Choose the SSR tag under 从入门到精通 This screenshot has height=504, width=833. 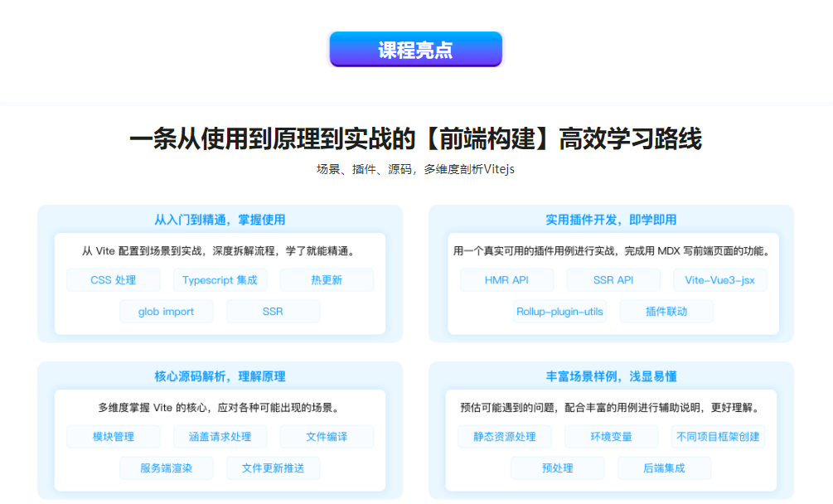pyautogui.click(x=273, y=312)
